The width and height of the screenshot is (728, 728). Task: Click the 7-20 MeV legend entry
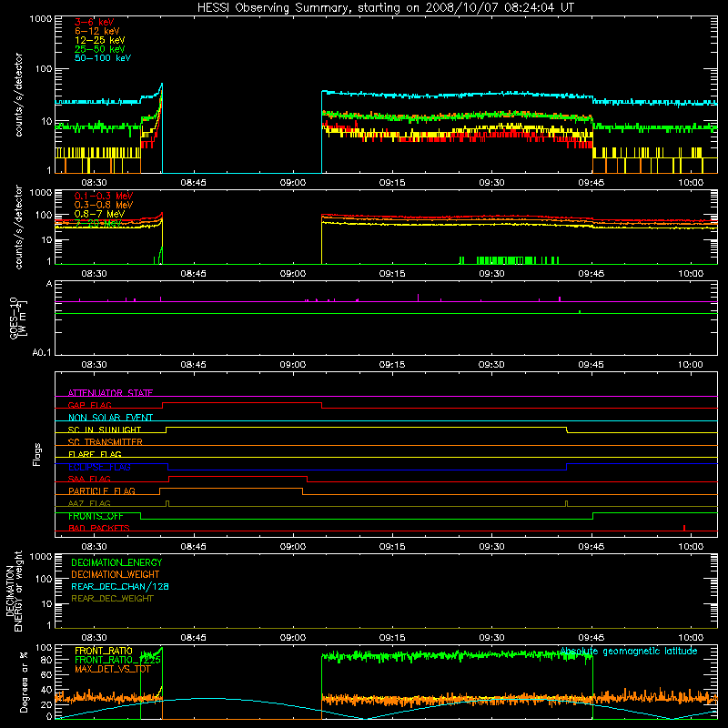[98, 223]
